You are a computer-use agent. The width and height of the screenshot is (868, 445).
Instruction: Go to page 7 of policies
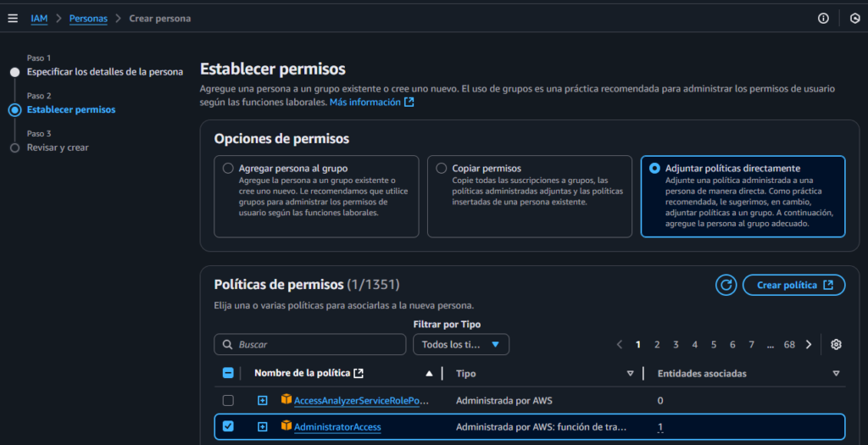(751, 344)
